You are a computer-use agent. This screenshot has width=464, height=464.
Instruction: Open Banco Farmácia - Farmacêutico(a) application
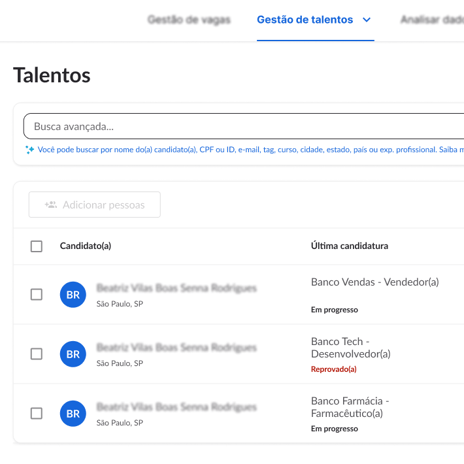point(350,407)
